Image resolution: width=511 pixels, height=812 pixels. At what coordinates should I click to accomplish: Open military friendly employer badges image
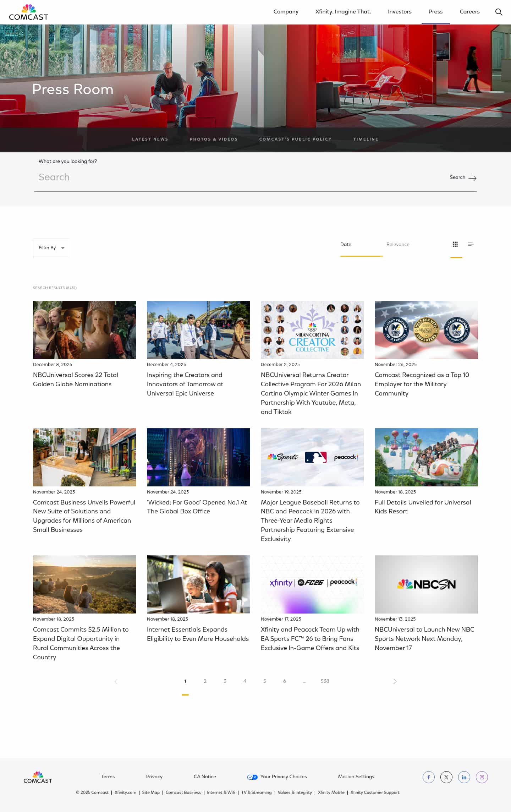click(426, 330)
